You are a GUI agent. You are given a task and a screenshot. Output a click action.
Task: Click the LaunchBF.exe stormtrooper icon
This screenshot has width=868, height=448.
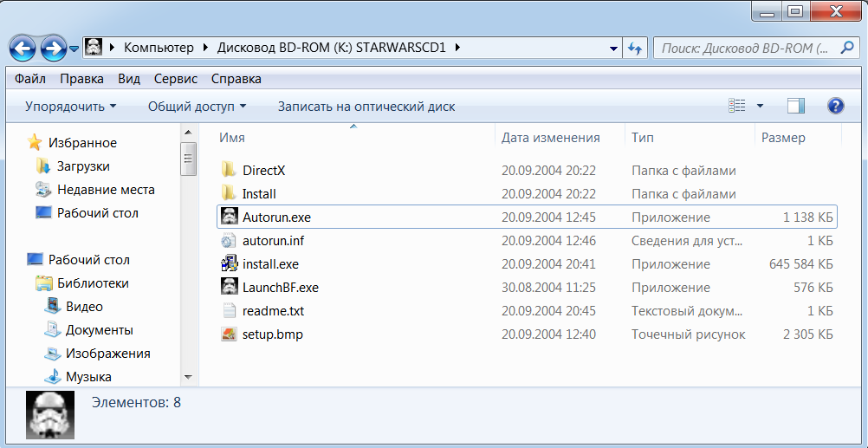229,287
